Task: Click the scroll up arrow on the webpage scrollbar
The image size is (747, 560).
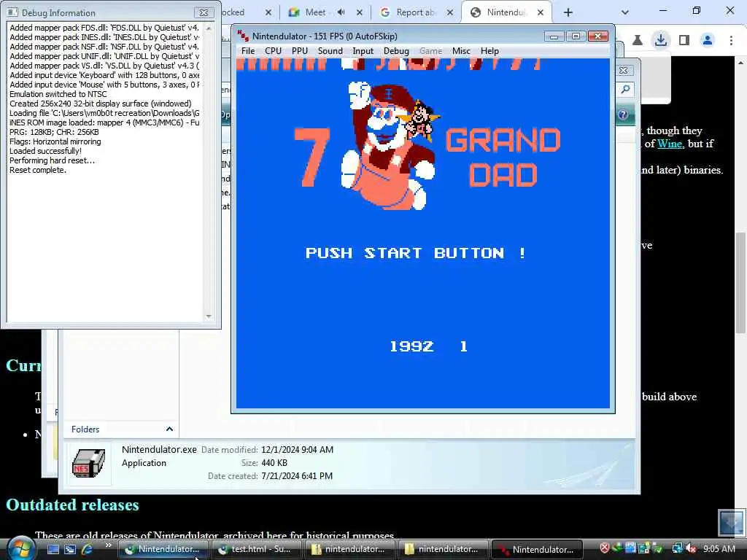Action: click(x=740, y=63)
